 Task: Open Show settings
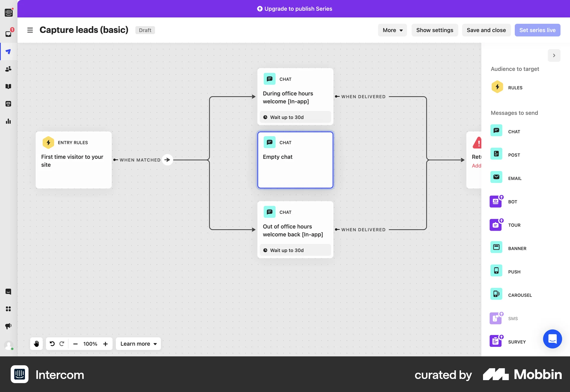click(434, 30)
